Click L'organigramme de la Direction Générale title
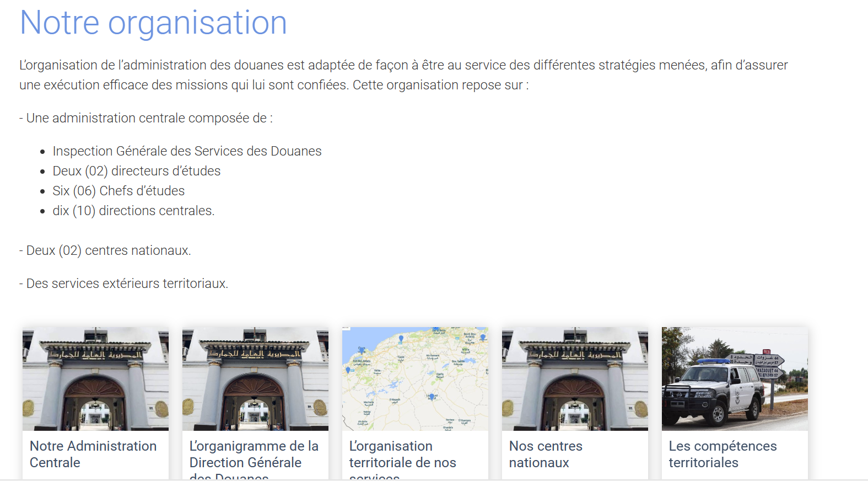This screenshot has width=868, height=481. (254, 459)
